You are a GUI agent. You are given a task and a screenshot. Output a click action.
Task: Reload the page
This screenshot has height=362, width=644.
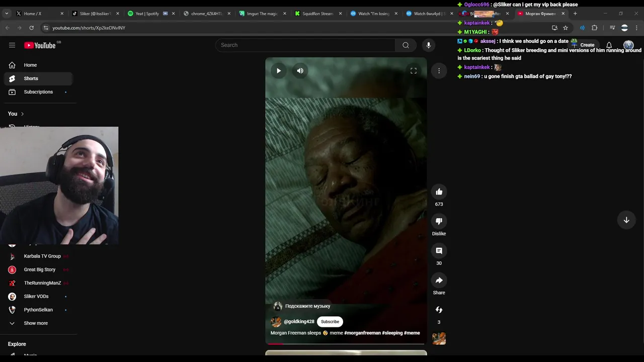tap(31, 28)
